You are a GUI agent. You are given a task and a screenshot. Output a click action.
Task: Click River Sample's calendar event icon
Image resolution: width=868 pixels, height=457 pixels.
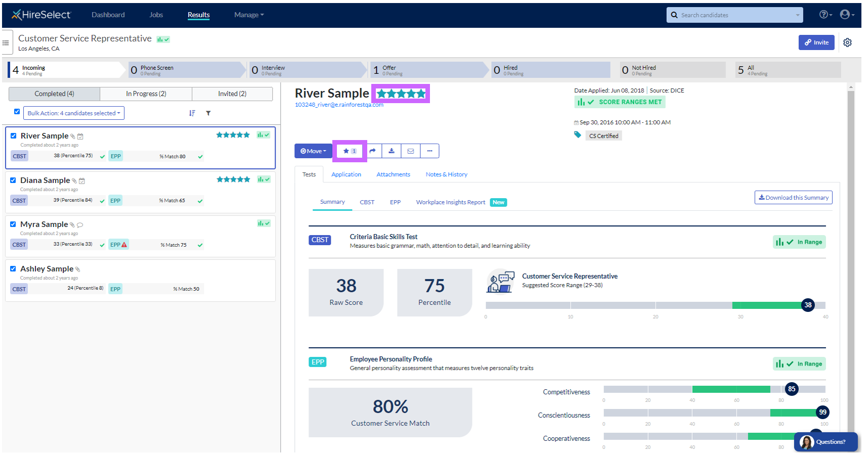(x=80, y=136)
